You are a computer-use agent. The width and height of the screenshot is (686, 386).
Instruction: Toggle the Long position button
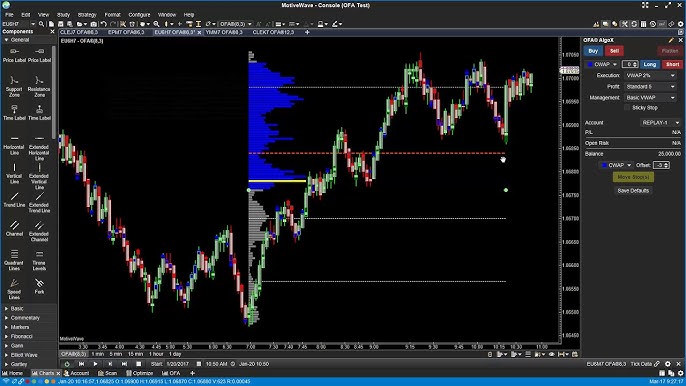click(650, 64)
